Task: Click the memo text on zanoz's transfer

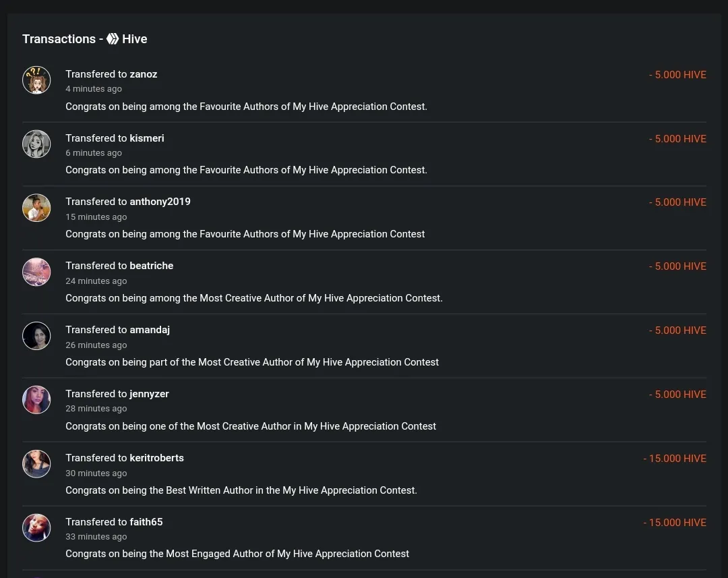Action: pos(246,107)
